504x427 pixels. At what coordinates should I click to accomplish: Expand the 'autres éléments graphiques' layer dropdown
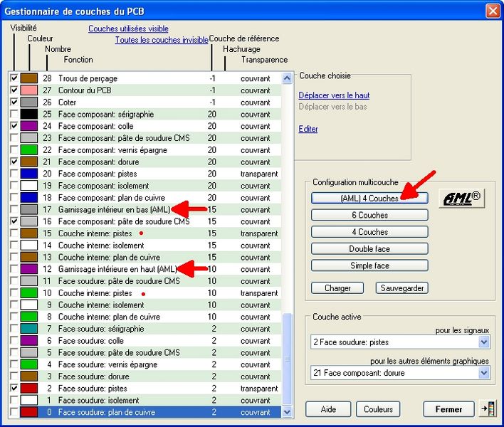tap(484, 372)
